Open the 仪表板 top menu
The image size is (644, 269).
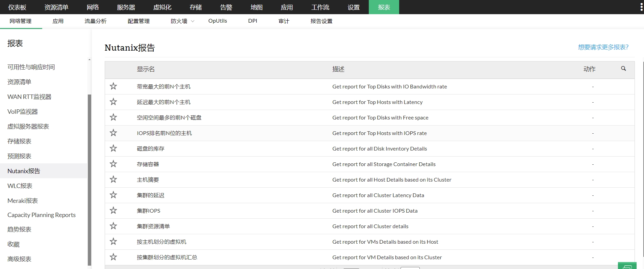(17, 7)
